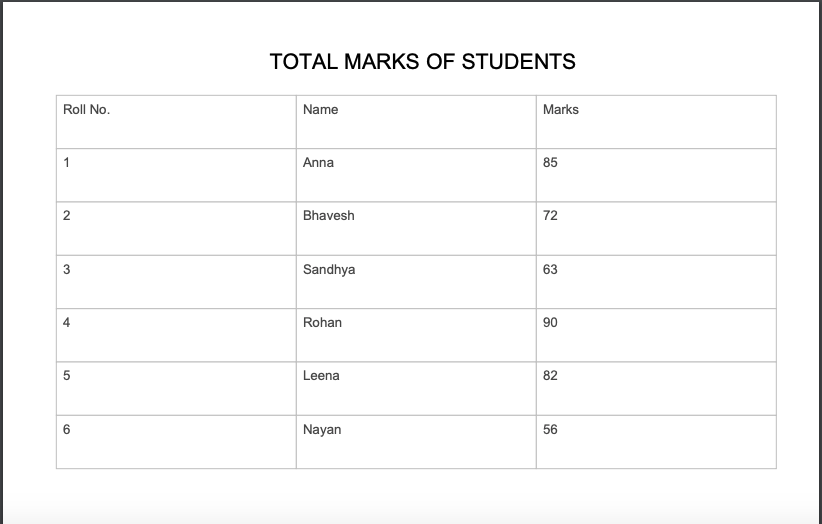The height and width of the screenshot is (524, 822).
Task: Click roll number 3 cell
Action: (x=176, y=282)
